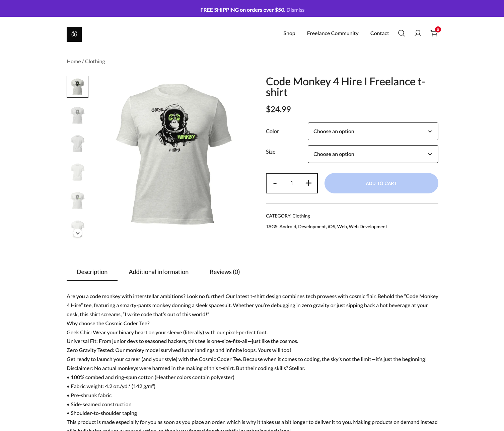Select the second t-shirt thumbnail
The width and height of the screenshot is (504, 431).
(x=78, y=115)
